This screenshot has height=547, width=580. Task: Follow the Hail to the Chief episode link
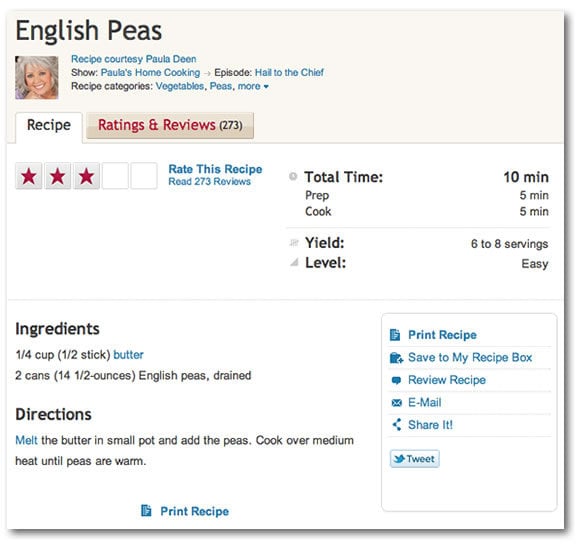[289, 72]
